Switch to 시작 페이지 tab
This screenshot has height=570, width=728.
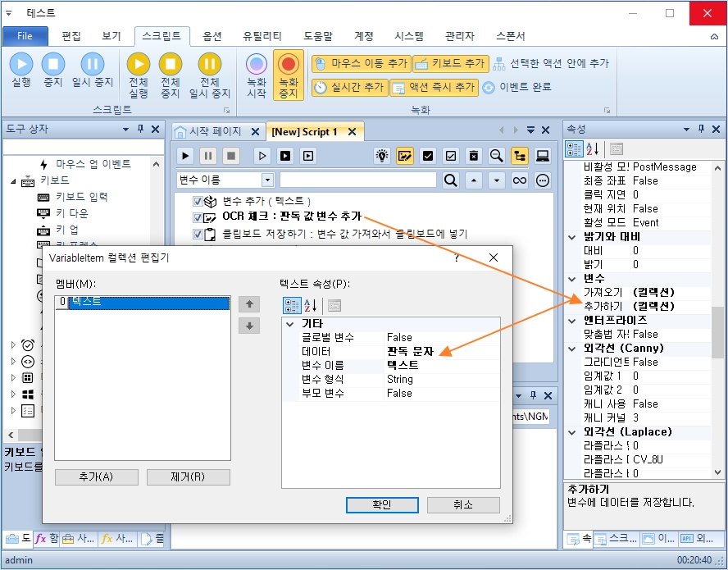point(214,131)
